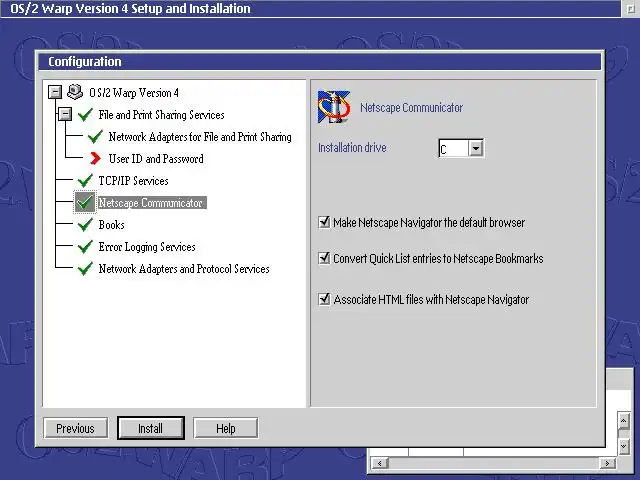Go back with the Previous button

tap(76, 428)
